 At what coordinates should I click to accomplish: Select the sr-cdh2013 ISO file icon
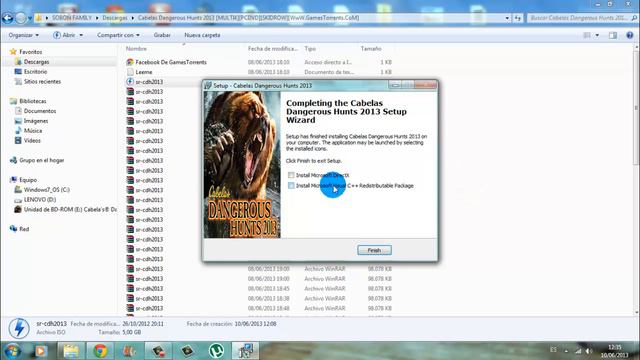(x=130, y=82)
